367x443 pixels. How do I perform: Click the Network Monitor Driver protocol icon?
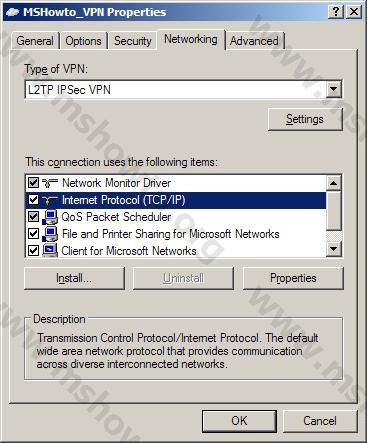(x=50, y=183)
